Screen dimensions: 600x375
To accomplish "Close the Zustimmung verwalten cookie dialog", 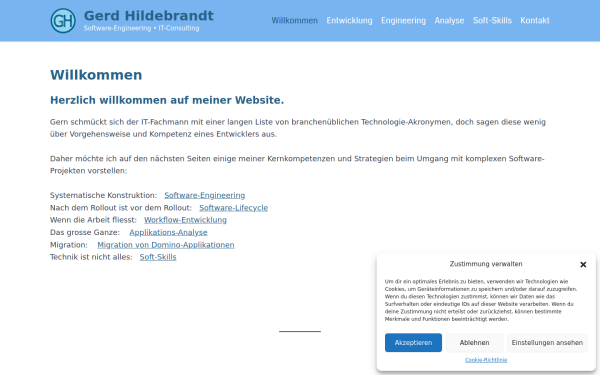I will tap(583, 264).
